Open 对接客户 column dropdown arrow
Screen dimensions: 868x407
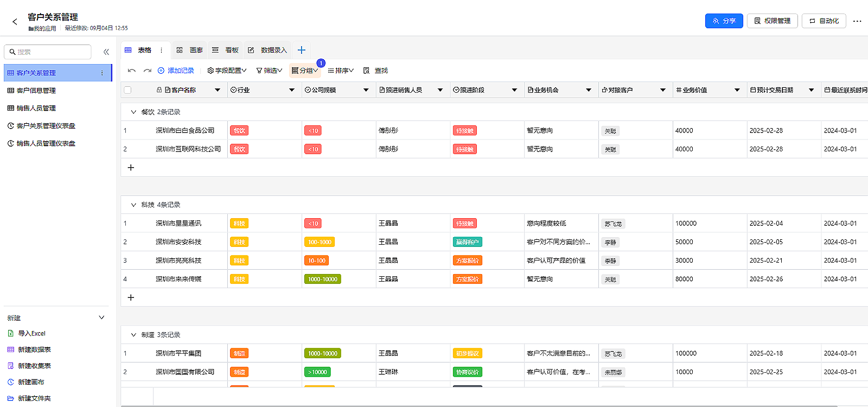click(x=663, y=90)
